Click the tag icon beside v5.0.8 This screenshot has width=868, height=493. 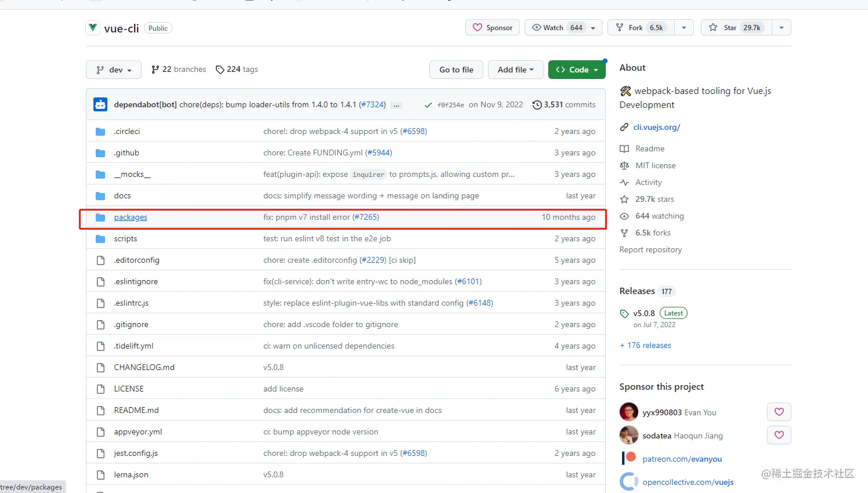point(624,314)
